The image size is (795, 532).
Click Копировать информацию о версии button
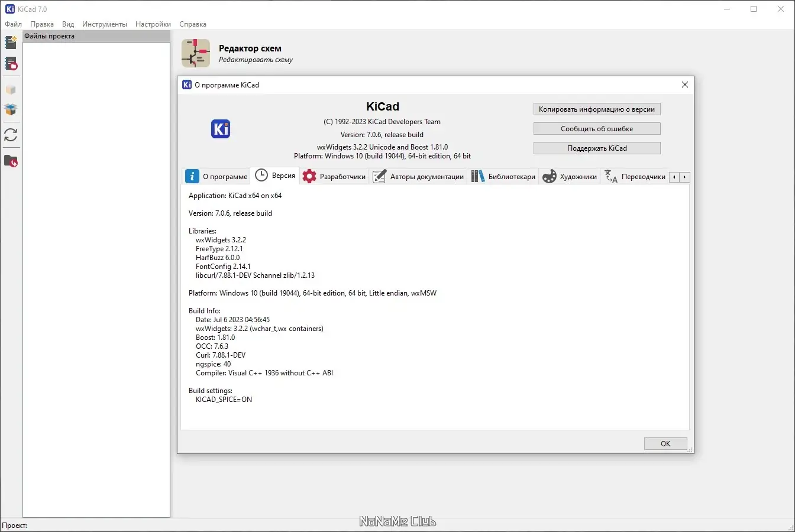pyautogui.click(x=597, y=109)
